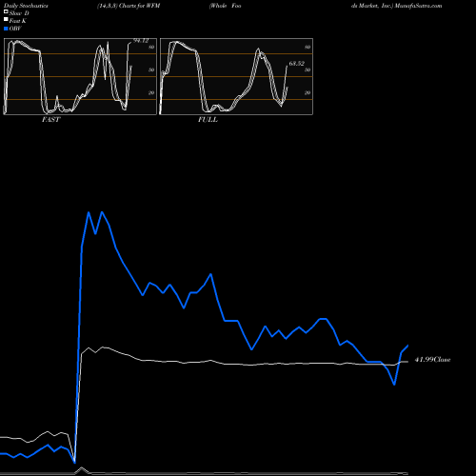This screenshot has width=476, height=476.
Task: Click the 'Slow D' legend text
Action: tap(19, 13)
